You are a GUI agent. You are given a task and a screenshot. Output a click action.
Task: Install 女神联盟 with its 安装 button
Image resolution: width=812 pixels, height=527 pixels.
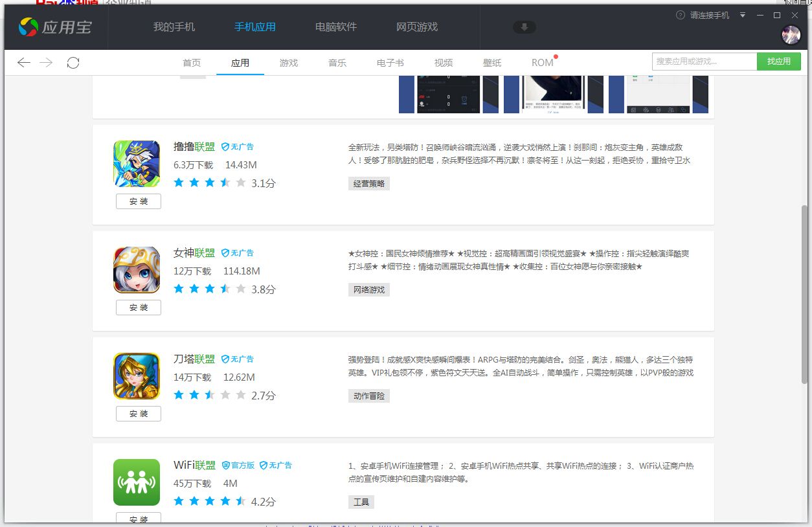click(x=138, y=308)
